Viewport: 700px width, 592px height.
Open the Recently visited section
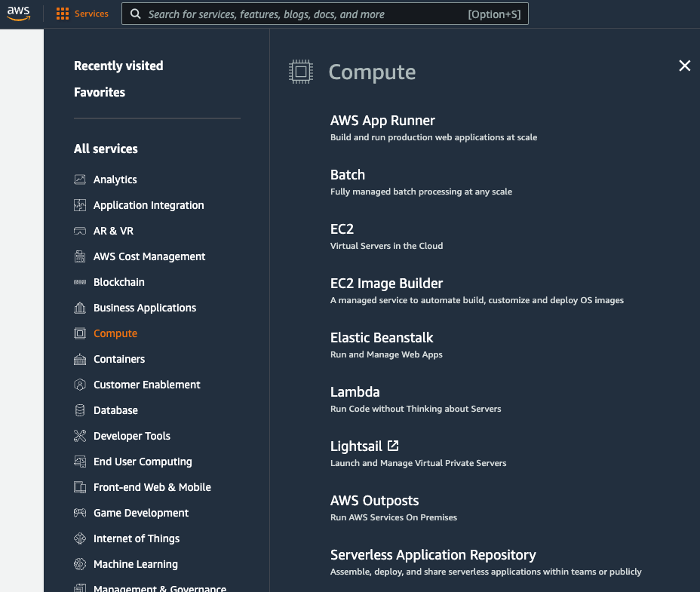point(118,66)
